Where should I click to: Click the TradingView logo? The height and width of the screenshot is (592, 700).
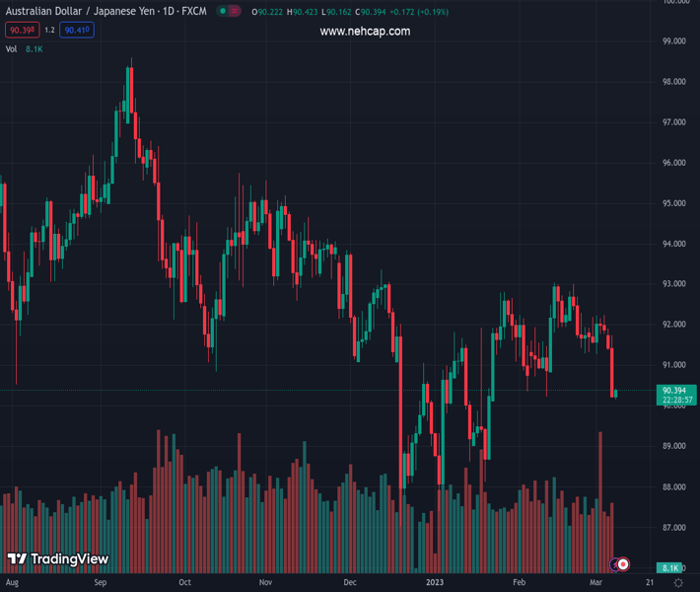(x=57, y=559)
